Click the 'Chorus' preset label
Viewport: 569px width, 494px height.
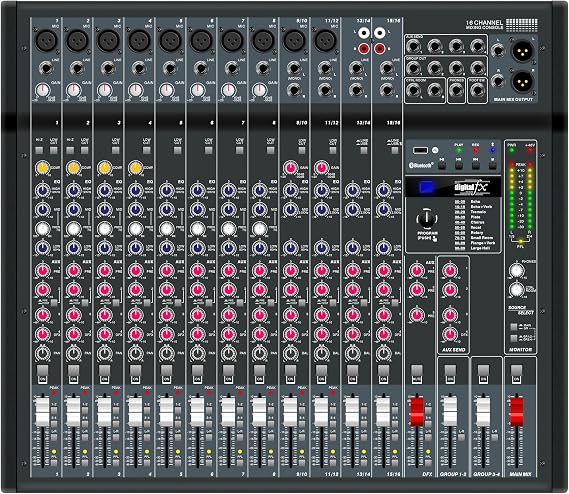click(478, 222)
